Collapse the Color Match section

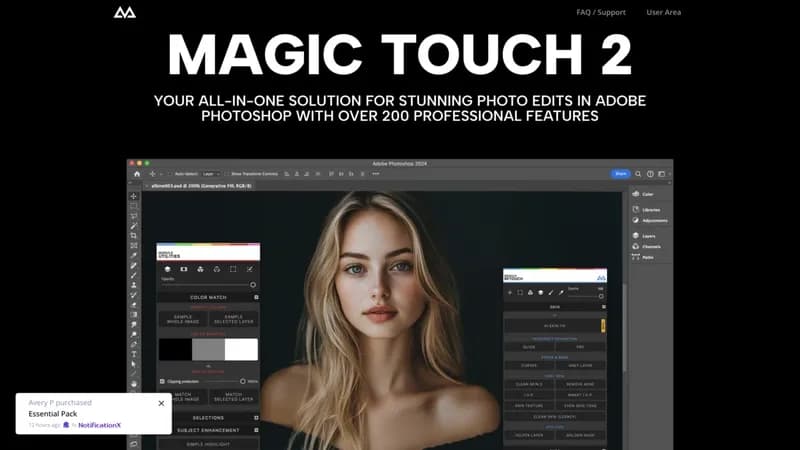coord(256,297)
